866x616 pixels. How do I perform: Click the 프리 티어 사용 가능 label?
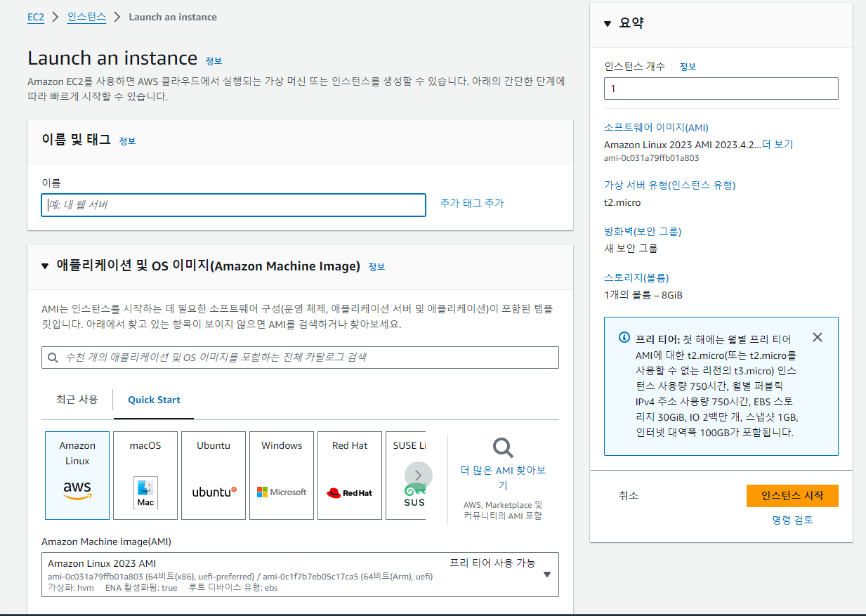click(492, 563)
